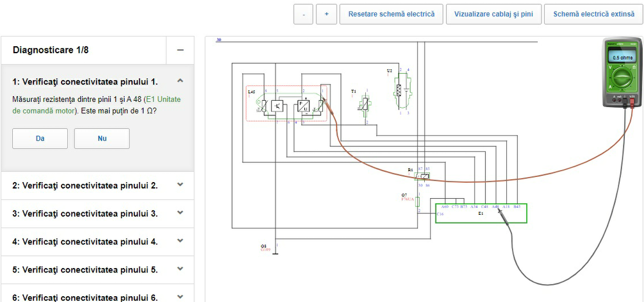Expand step 2 Verificați conectivitatea pinului 2
644x302 pixels.
(x=180, y=185)
